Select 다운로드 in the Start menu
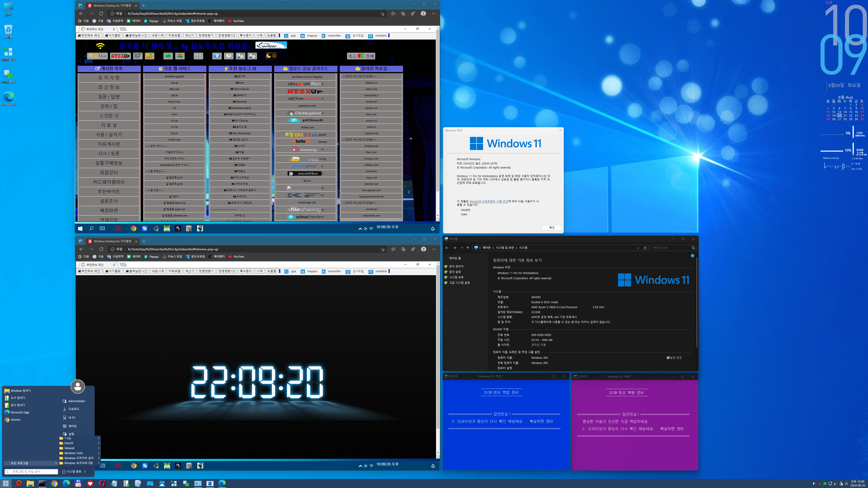 [x=71, y=409]
